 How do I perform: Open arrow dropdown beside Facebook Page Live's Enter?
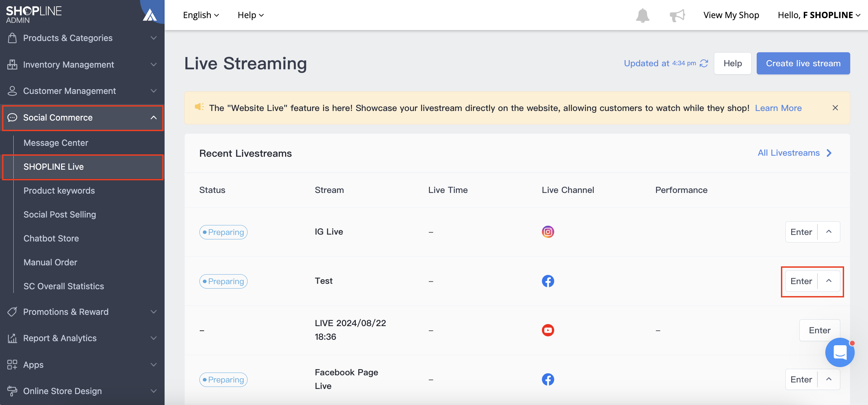pos(829,379)
